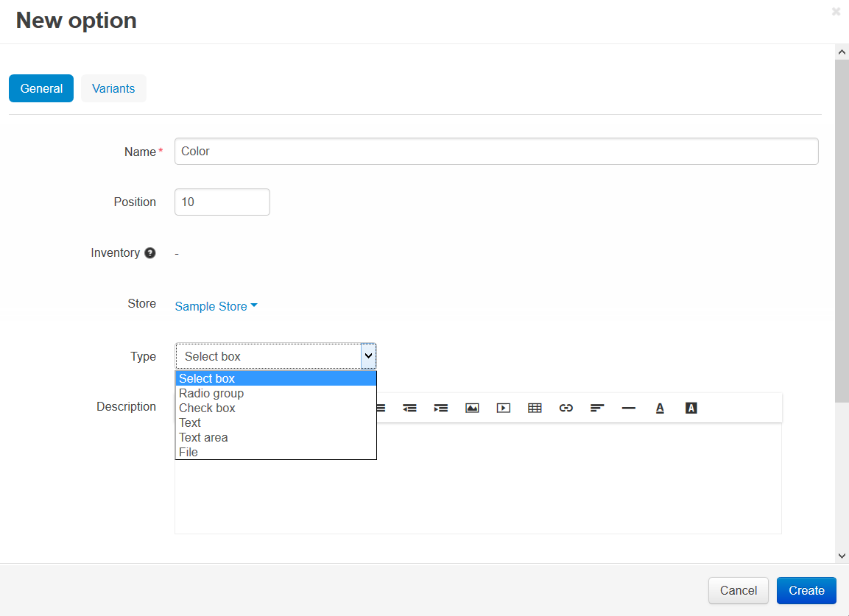The width and height of the screenshot is (849, 616).
Task: Open the font color icon
Action: 660,408
